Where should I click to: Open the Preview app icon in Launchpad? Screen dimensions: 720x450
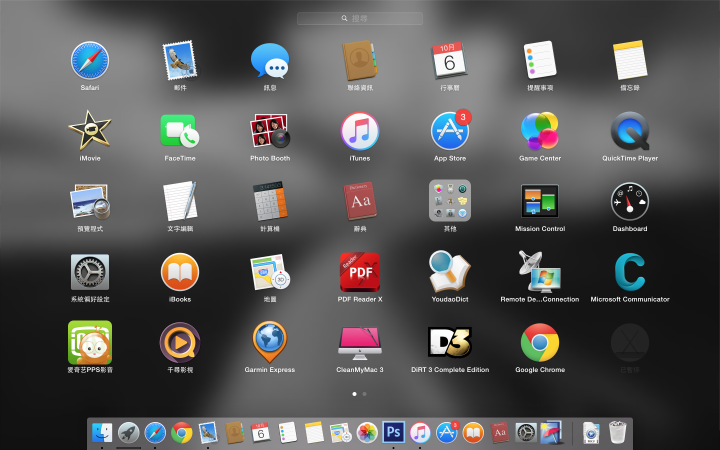90,201
